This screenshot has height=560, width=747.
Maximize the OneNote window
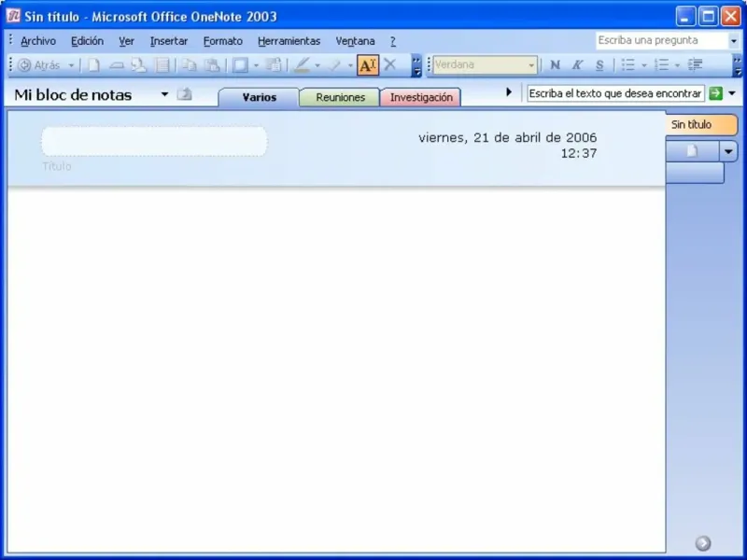[709, 17]
